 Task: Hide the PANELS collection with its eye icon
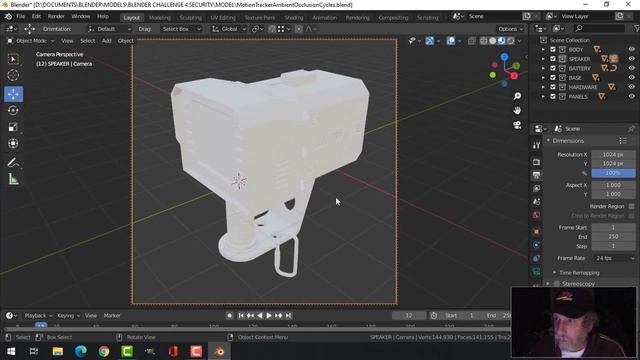point(631,96)
